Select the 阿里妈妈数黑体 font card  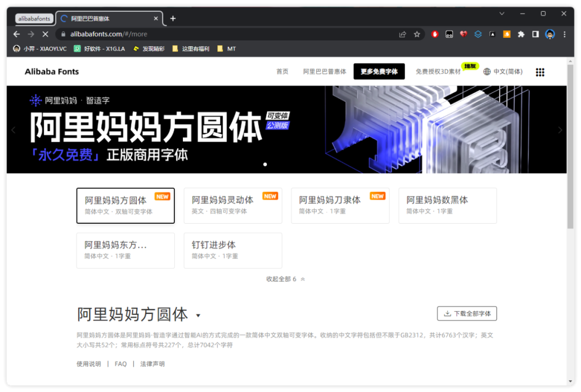[448, 205]
